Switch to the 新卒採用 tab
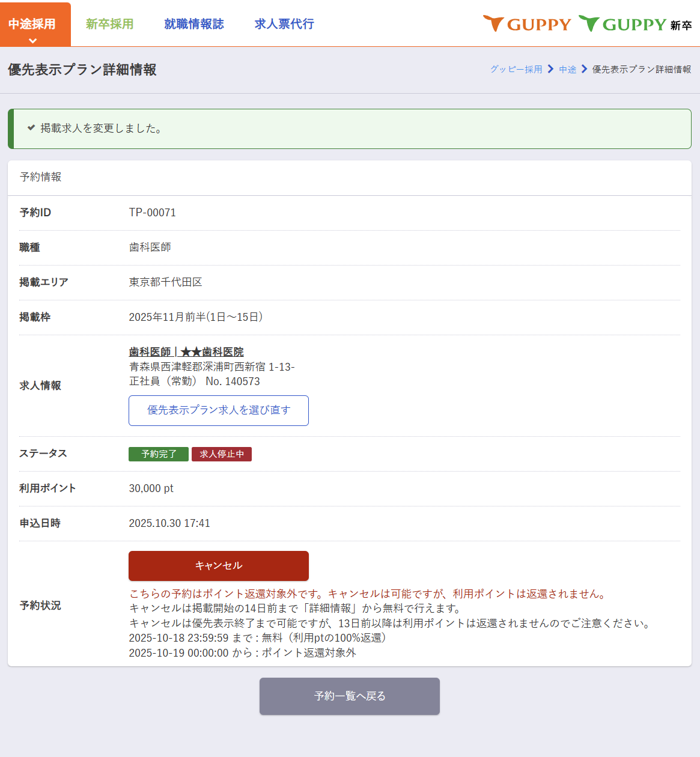This screenshot has width=700, height=757. (109, 24)
